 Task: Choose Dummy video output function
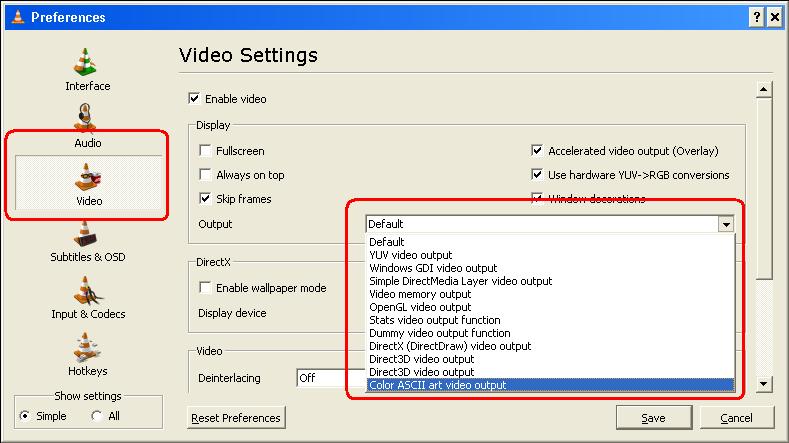550,333
